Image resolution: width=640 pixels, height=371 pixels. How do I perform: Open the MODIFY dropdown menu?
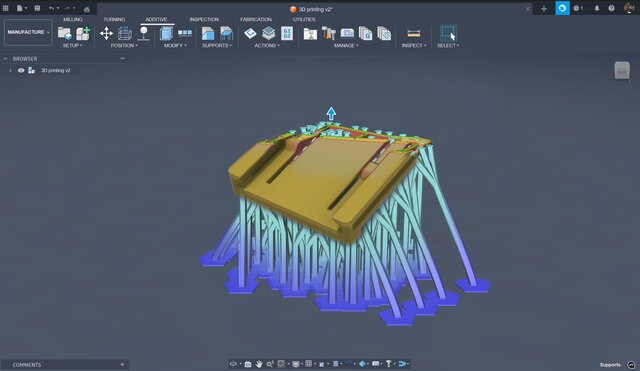coord(175,45)
